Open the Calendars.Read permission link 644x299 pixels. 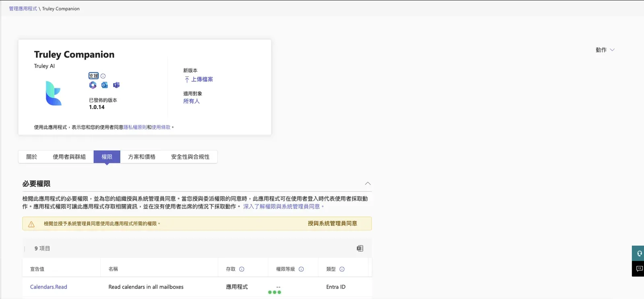point(49,287)
